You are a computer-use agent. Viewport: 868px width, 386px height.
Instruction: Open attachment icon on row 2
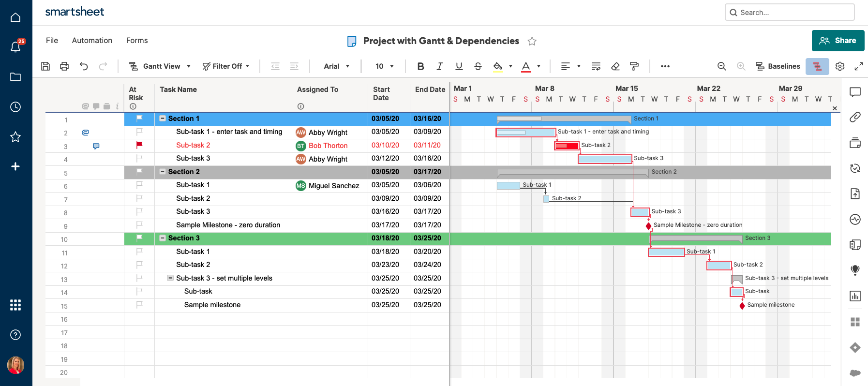pyautogui.click(x=85, y=133)
